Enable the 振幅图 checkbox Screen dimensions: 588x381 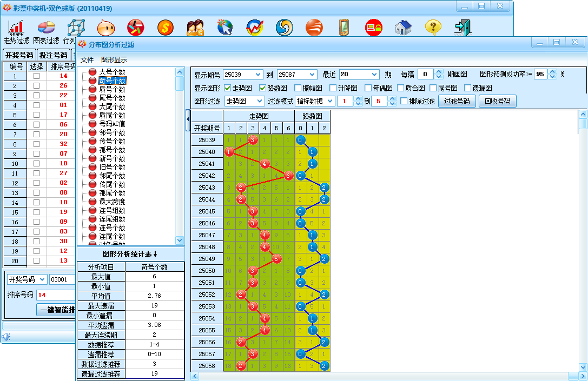pyautogui.click(x=298, y=88)
